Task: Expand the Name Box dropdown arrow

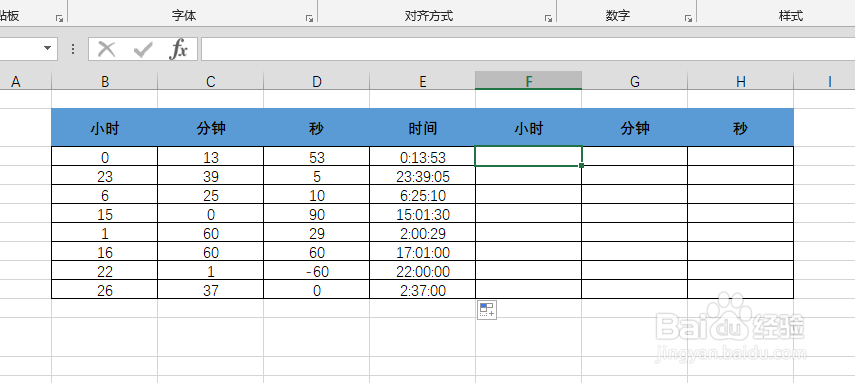Action: coord(47,49)
